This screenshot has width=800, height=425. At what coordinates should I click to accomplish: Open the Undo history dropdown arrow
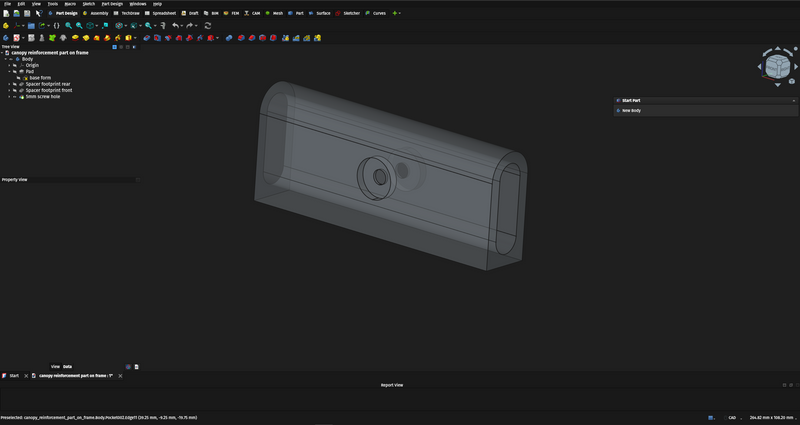coord(181,26)
